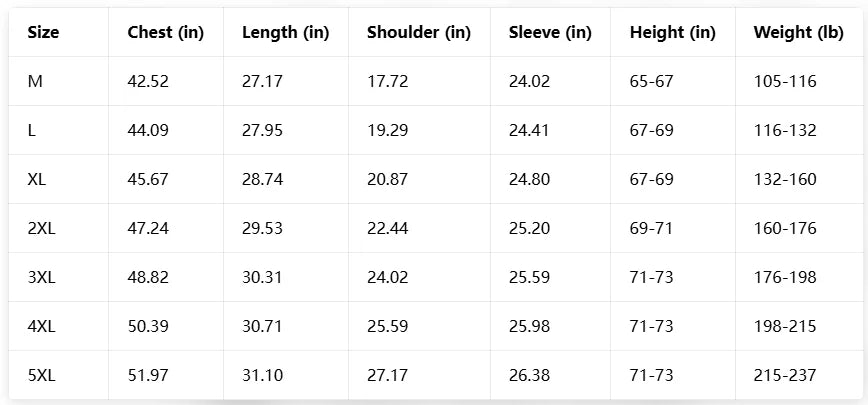Select chest value 44.09 for size L
868x405 pixels.
tap(148, 130)
